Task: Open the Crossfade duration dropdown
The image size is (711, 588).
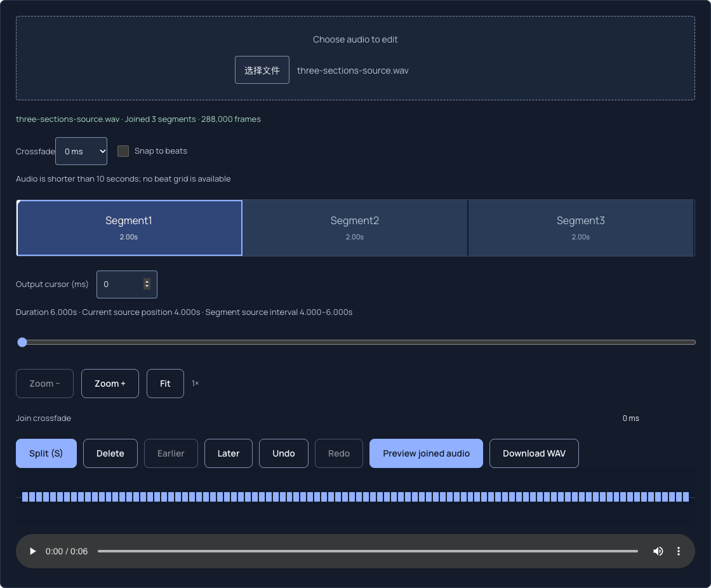Action: point(81,151)
